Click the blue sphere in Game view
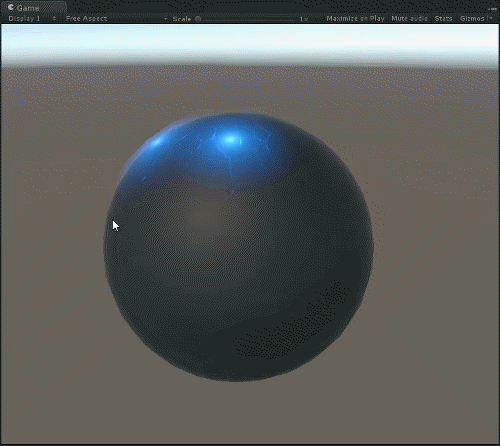The height and width of the screenshot is (446, 500). point(239,247)
